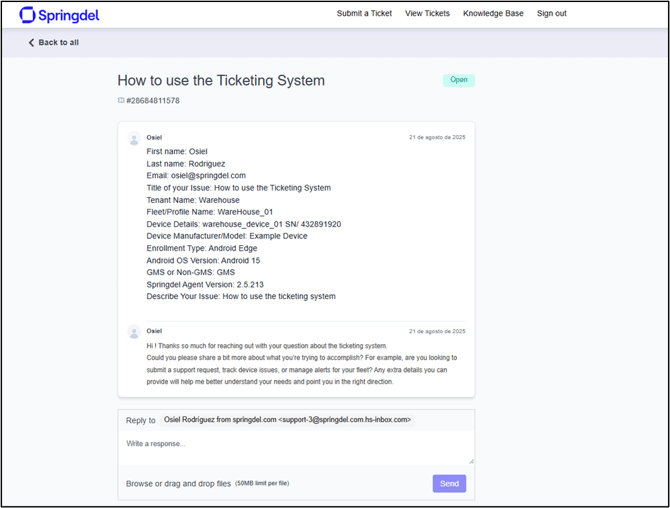Send the reply message

pos(449,484)
